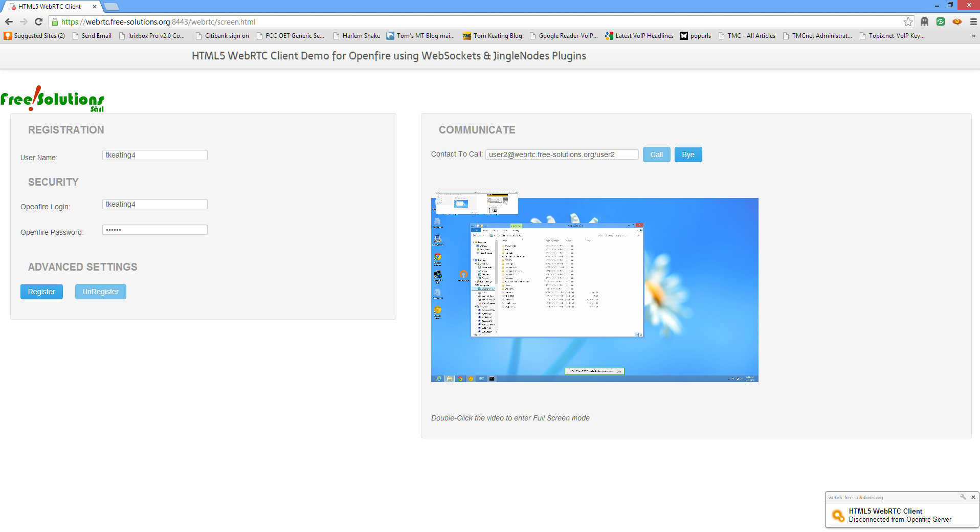The image size is (980, 532).
Task: Click the orange flame chat extension icon
Action: pos(957,21)
